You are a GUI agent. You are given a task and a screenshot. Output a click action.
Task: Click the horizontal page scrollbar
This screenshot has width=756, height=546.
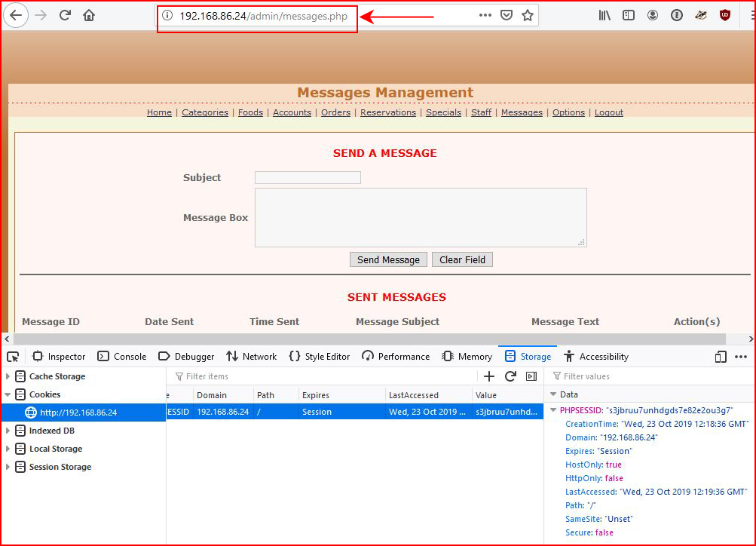tap(369, 339)
